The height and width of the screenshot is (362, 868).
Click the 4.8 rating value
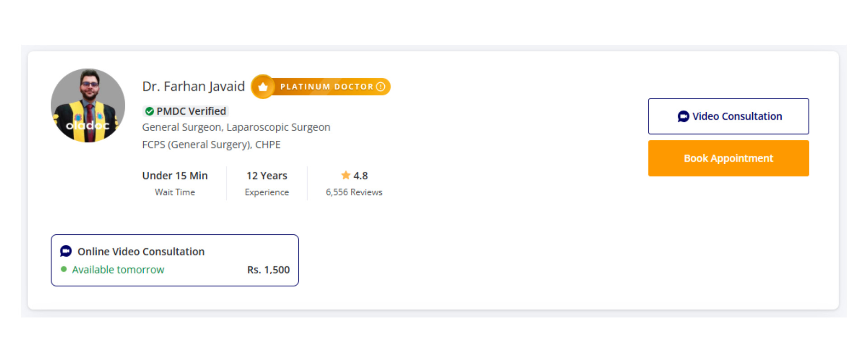pos(360,176)
